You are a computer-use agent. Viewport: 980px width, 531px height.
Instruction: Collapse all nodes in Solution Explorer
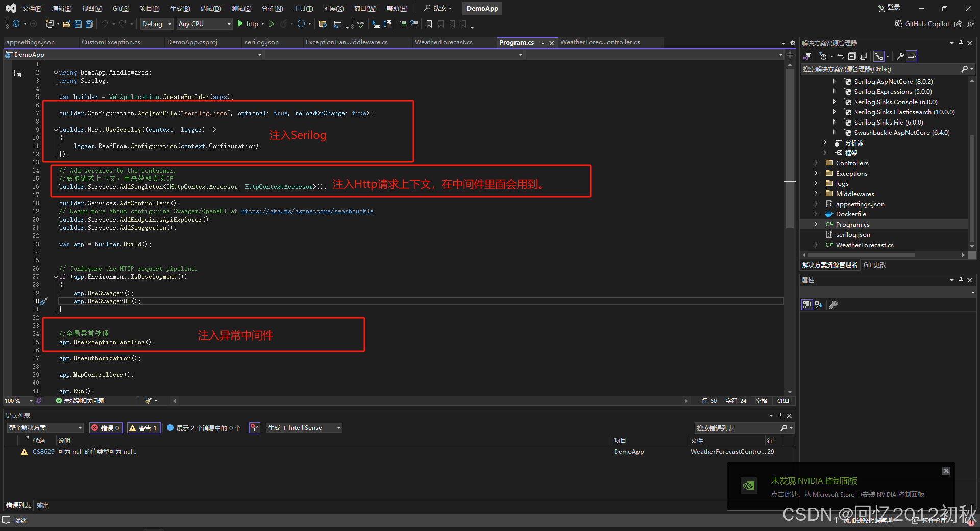tap(852, 56)
